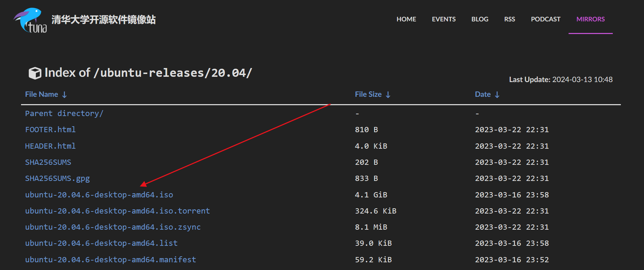This screenshot has height=270, width=644.
Task: Click the 810 B file size
Action: coord(367,130)
